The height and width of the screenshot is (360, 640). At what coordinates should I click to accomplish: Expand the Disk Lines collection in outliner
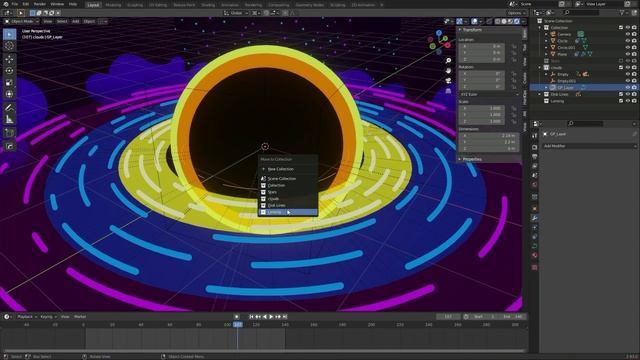540,94
